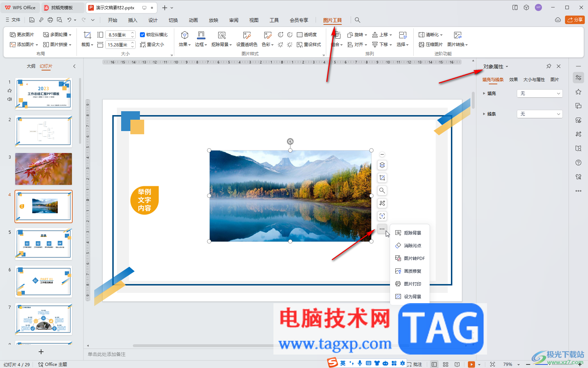Open the Multi-image Carousel (多图轮播) dropdown
Viewport: 588px width, 368px height.
(57, 35)
